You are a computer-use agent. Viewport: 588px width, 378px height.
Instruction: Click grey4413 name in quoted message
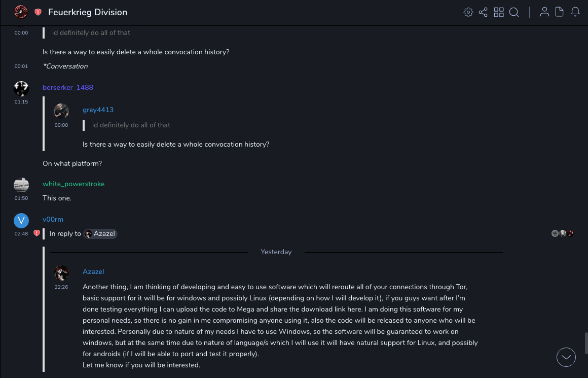[x=98, y=110]
